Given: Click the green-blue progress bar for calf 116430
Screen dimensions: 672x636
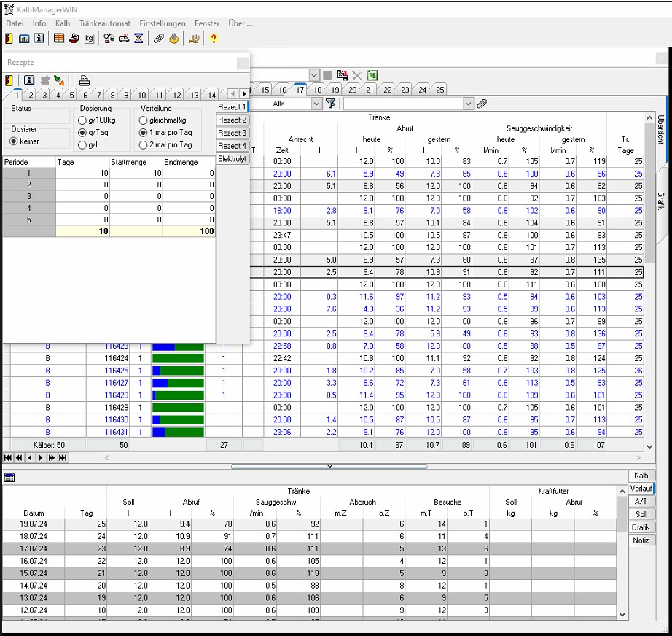Looking at the screenshot, I should 177,420.
